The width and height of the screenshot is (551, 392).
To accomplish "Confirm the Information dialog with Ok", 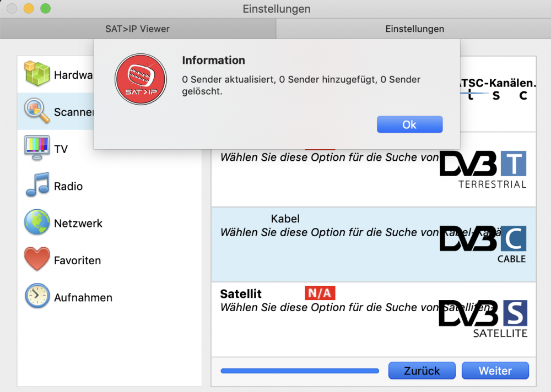I will click(x=410, y=124).
